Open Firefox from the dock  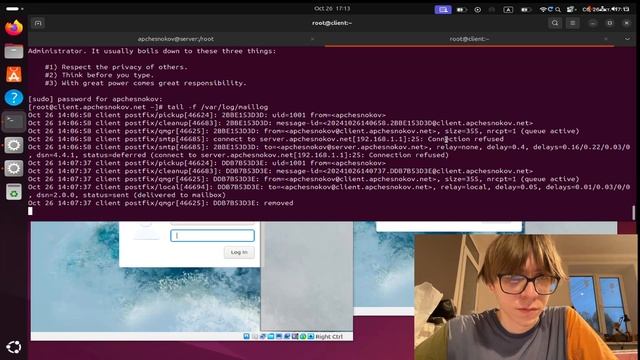tap(14, 28)
